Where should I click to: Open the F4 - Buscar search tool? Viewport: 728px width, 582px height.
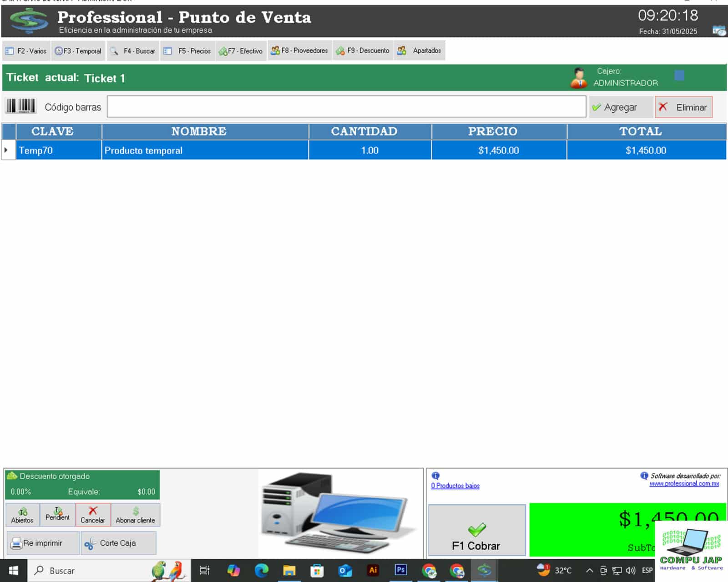coord(133,51)
